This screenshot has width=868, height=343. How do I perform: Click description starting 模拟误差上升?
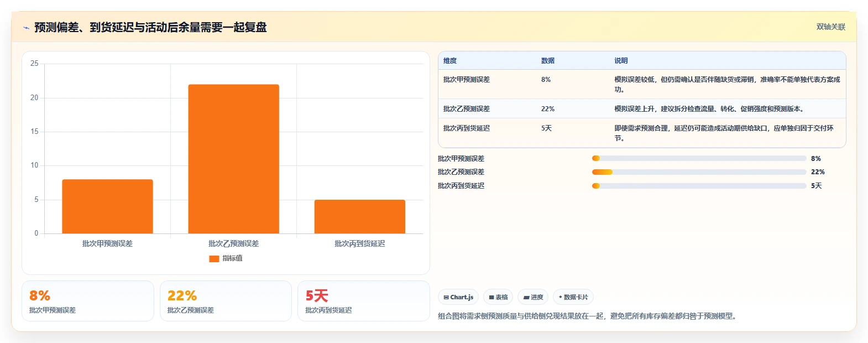click(709, 109)
